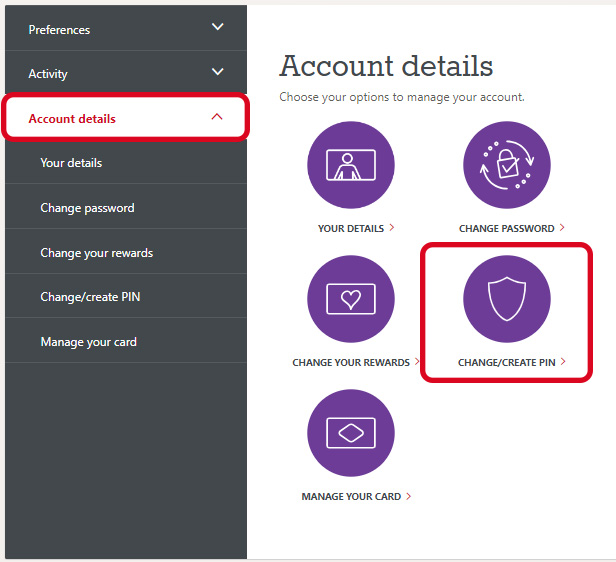Select Your details in sidebar
Screen dimensions: 616x562
tap(71, 163)
